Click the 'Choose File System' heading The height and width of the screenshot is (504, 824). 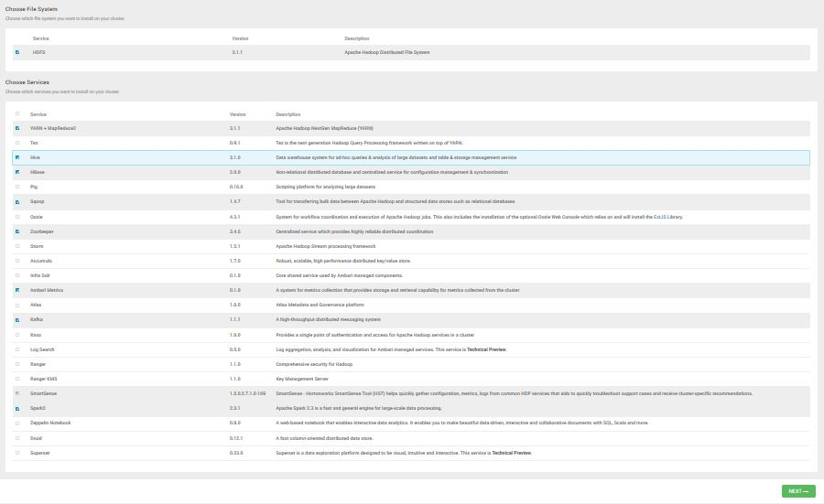[x=31, y=9]
